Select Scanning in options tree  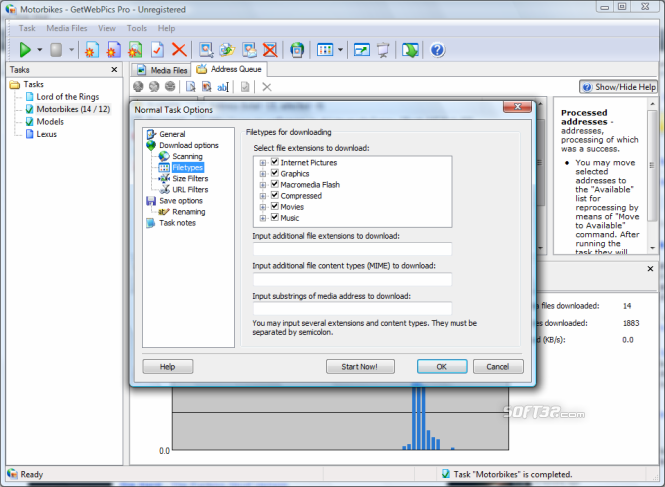coord(187,157)
